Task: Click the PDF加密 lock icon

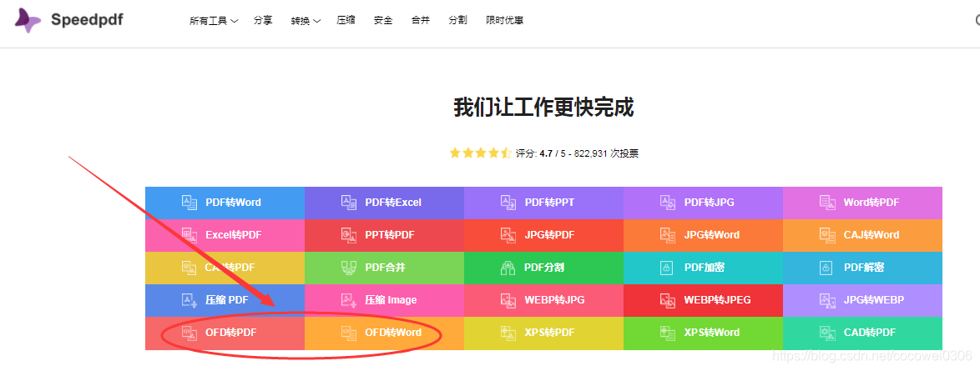Action: 668,268
